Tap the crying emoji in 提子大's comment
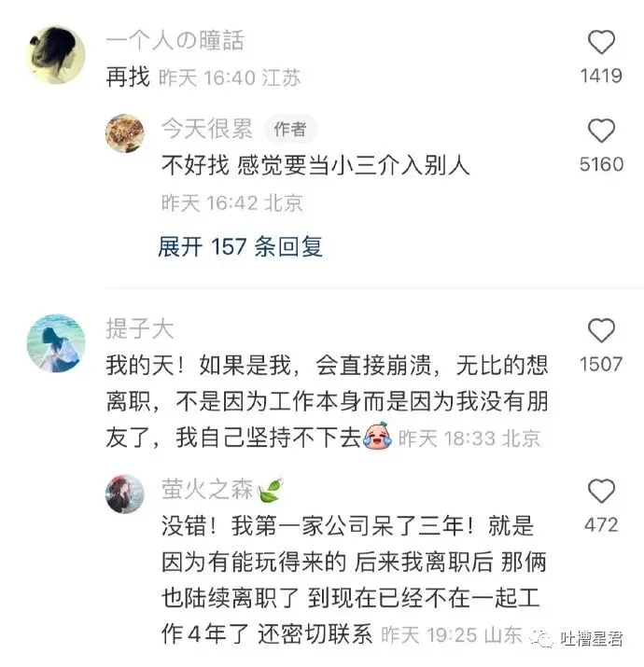Screen dimensions: 644x667 (377, 436)
